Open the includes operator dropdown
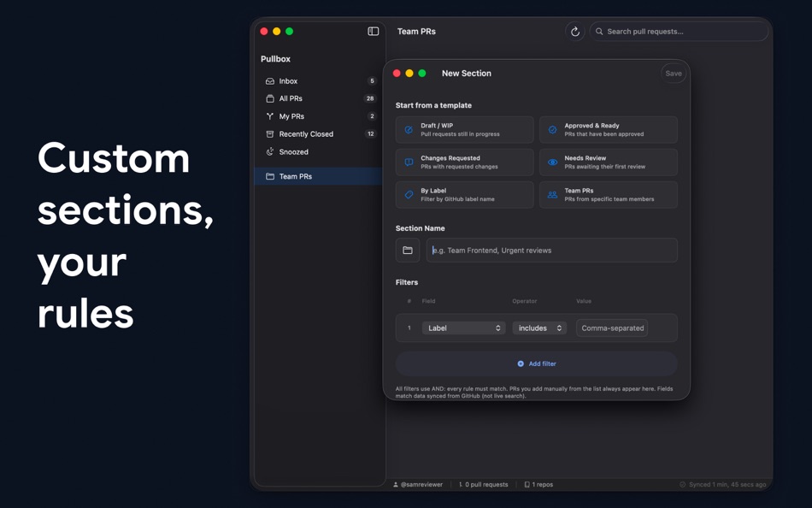This screenshot has width=812, height=508. pos(539,328)
